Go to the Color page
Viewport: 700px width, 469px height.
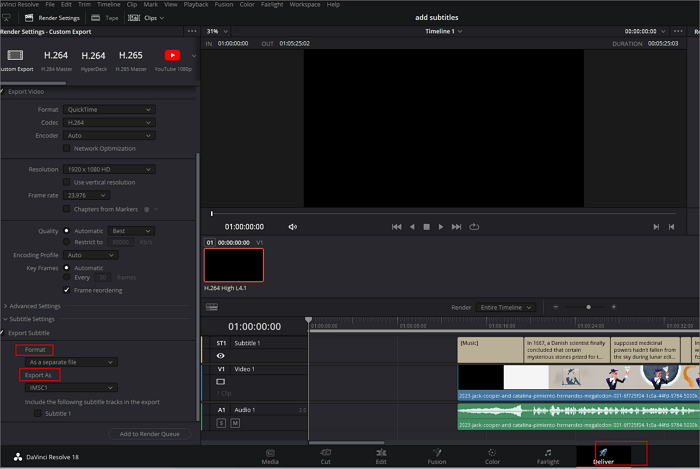[492, 457]
